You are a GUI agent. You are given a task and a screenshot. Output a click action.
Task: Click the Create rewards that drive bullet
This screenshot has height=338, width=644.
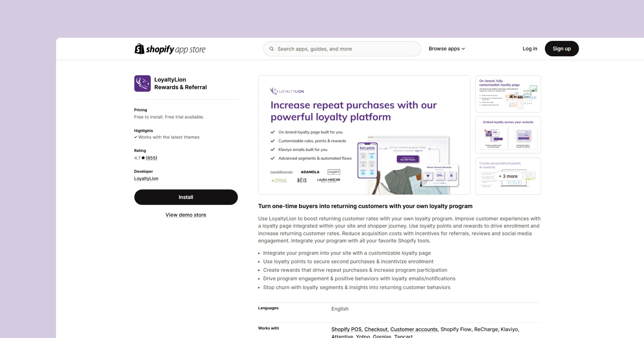pyautogui.click(x=355, y=270)
